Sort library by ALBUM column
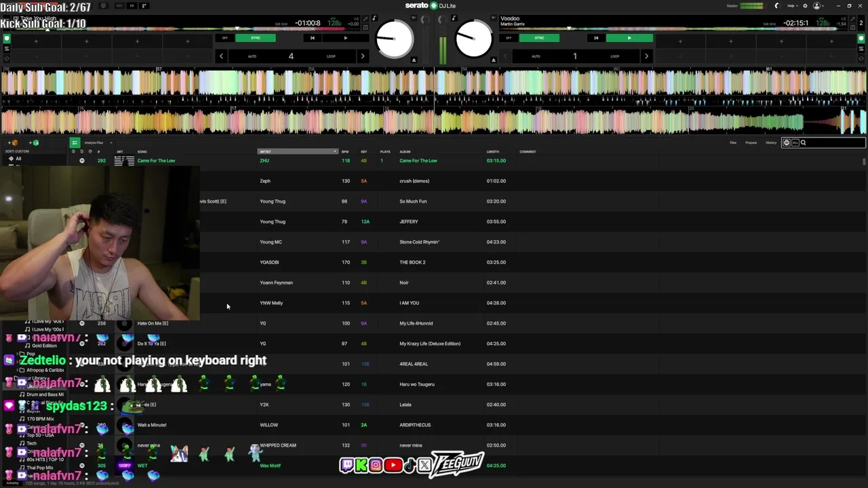This screenshot has width=868, height=488. pos(405,152)
